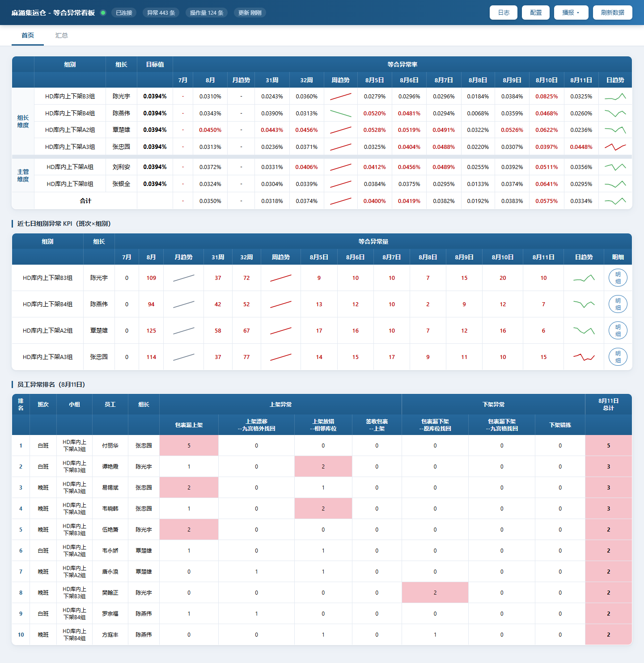Click monthly trend sparkline for B3组 quantity row
Viewport: 644px width, 663px height.
(x=184, y=278)
